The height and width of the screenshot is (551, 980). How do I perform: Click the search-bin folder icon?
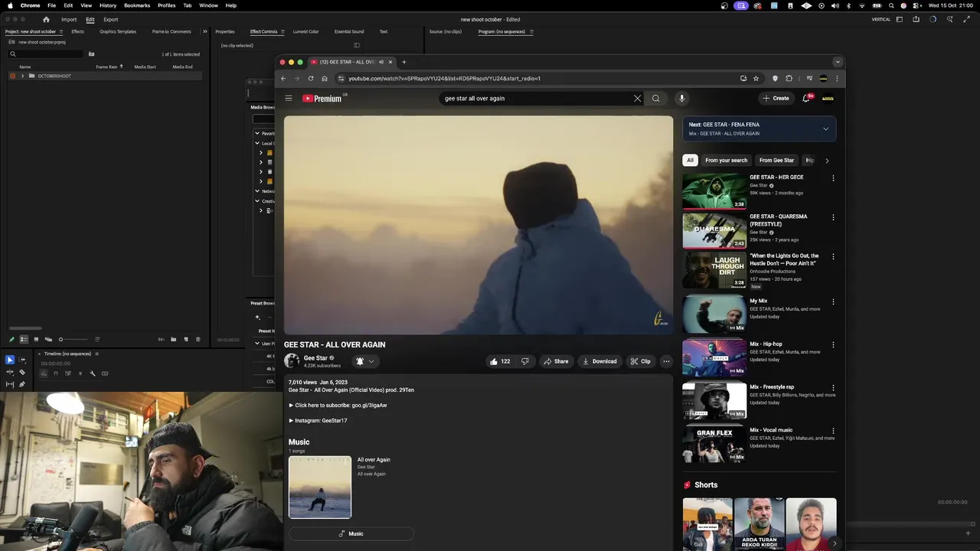(91, 54)
